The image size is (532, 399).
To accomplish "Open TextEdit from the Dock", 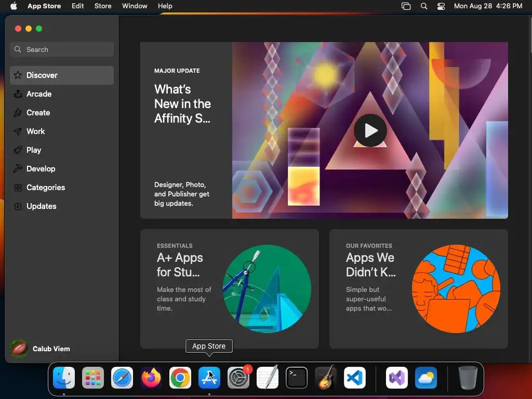I will point(268,378).
